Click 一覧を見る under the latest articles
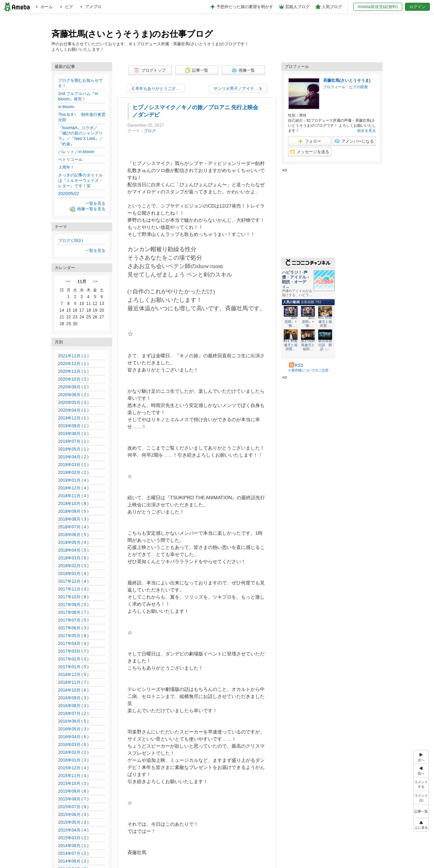This screenshot has width=434, height=868. tap(95, 203)
